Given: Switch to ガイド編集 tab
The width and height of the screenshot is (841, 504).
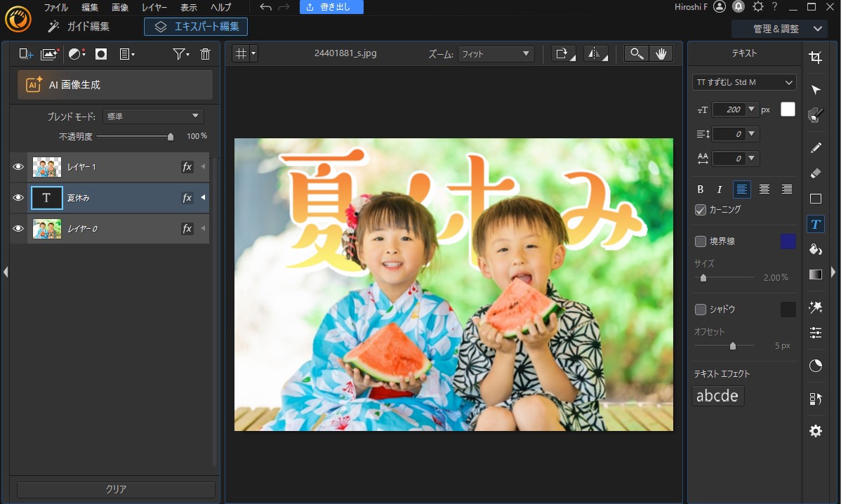Looking at the screenshot, I should pyautogui.click(x=79, y=27).
